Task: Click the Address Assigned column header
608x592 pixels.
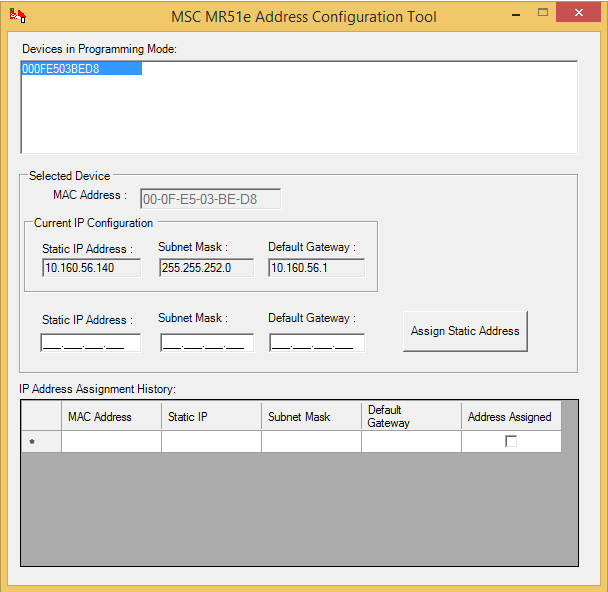Action: pos(510,416)
